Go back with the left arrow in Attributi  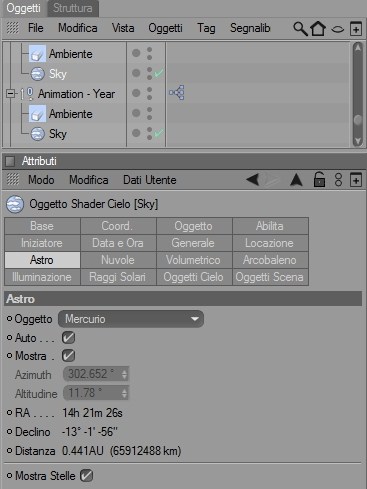(253, 180)
